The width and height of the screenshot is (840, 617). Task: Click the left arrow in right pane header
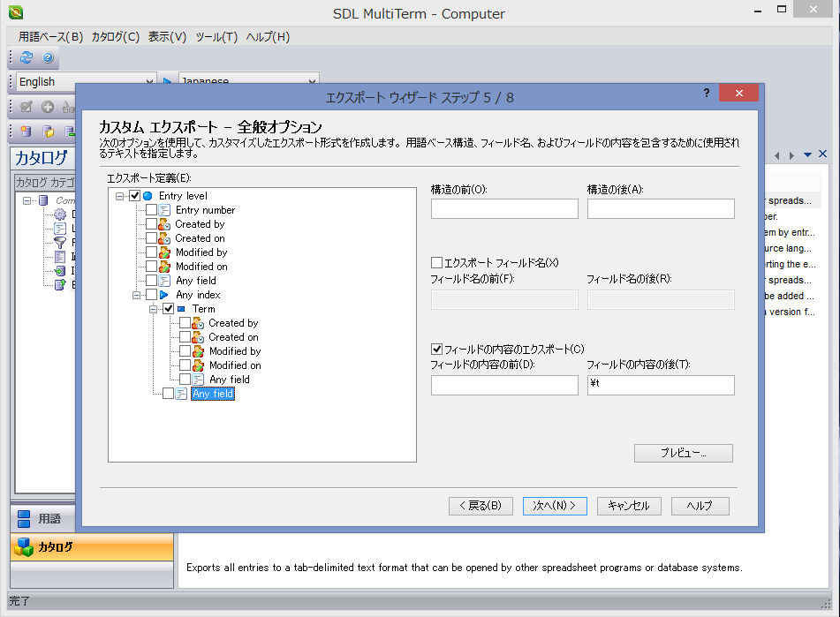click(776, 155)
